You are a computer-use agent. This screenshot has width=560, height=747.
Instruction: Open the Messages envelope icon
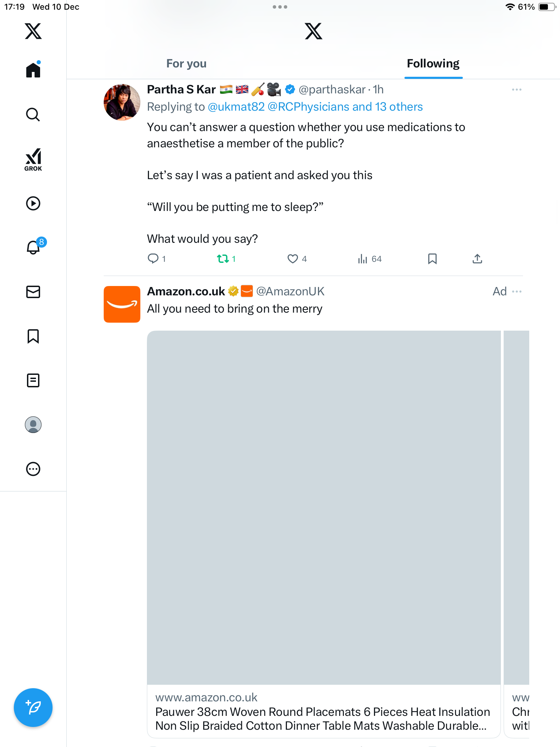click(33, 292)
